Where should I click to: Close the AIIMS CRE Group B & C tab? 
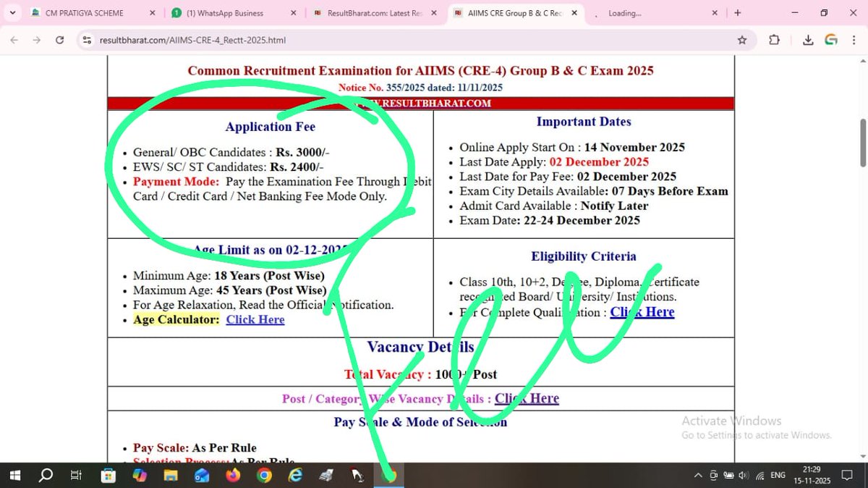(x=573, y=13)
